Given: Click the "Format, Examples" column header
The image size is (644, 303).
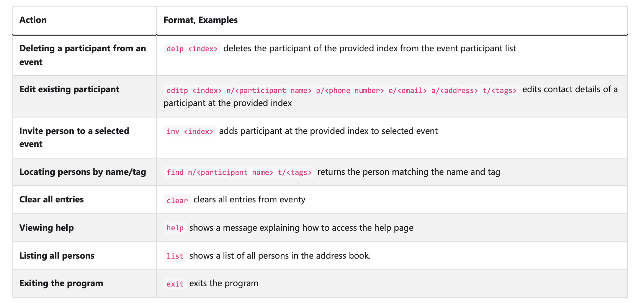Looking at the screenshot, I should 200,20.
